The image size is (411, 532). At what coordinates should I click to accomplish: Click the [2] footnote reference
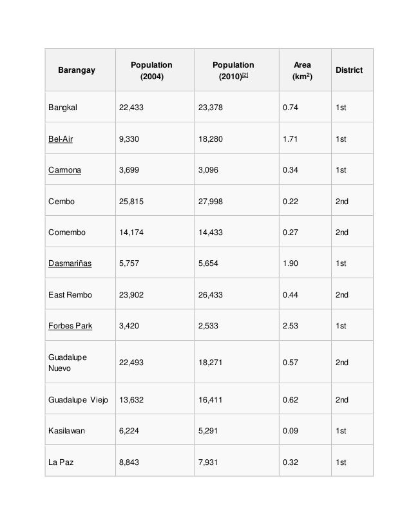point(245,75)
